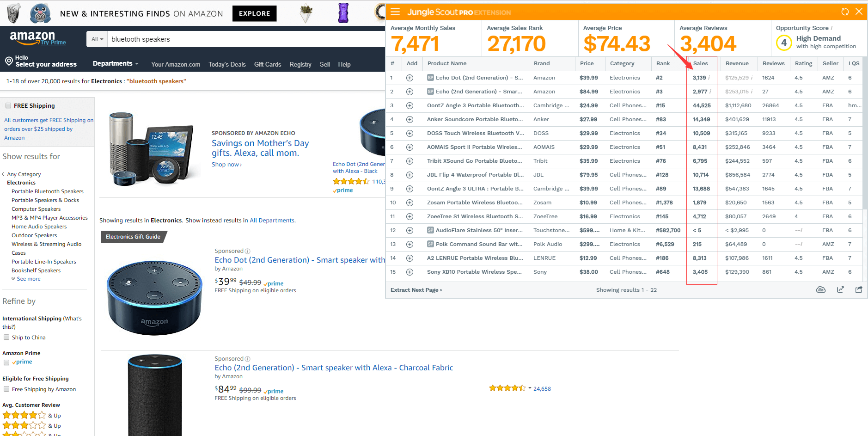Check the Ship to China checkbox
The width and height of the screenshot is (868, 436).
(6, 337)
